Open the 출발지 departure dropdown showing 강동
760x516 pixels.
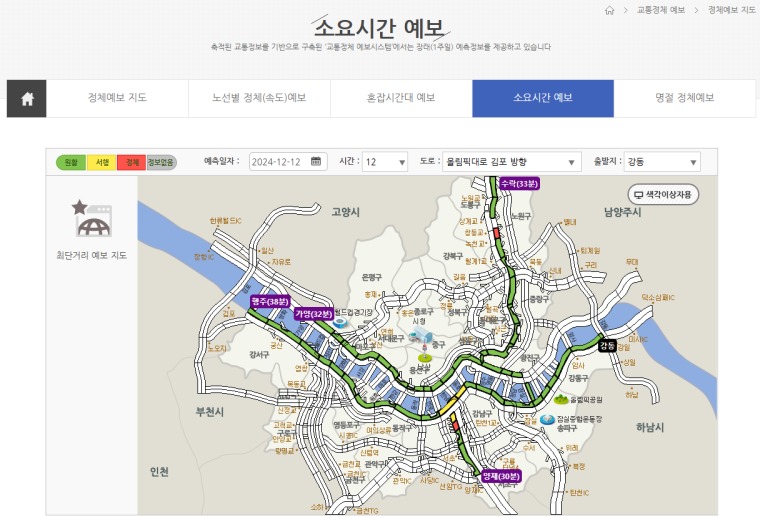pyautogui.click(x=662, y=162)
